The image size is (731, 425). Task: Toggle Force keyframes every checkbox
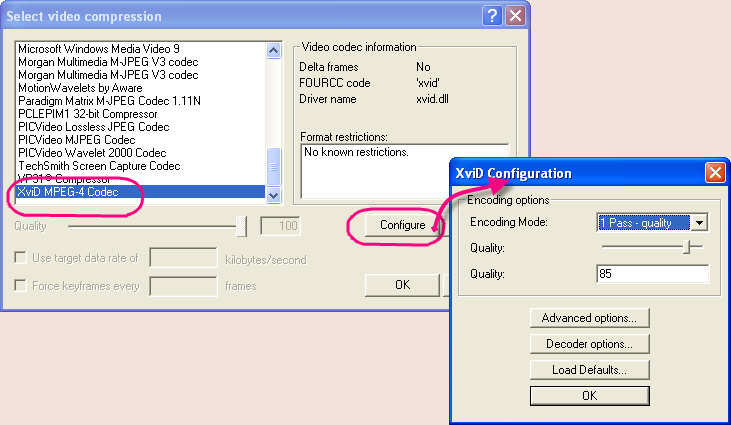point(21,285)
